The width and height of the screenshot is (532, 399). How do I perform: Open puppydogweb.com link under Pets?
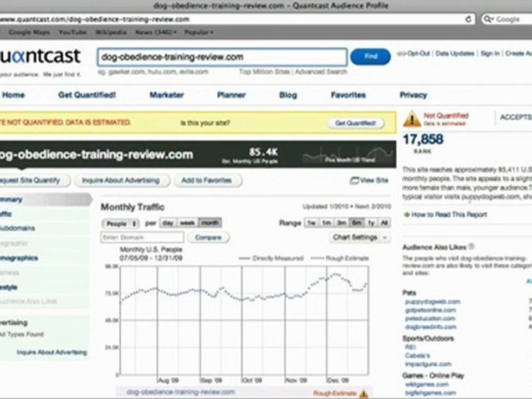click(433, 301)
